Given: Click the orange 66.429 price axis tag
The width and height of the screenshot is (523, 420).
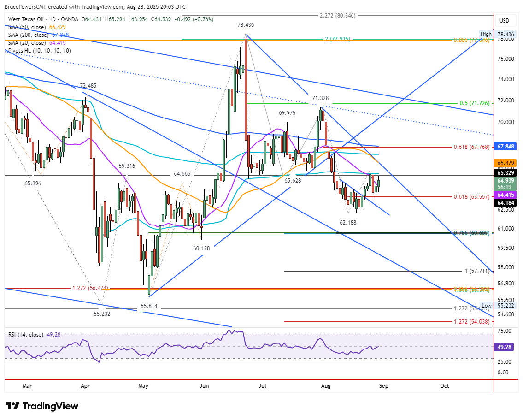Looking at the screenshot, I should click(505, 163).
